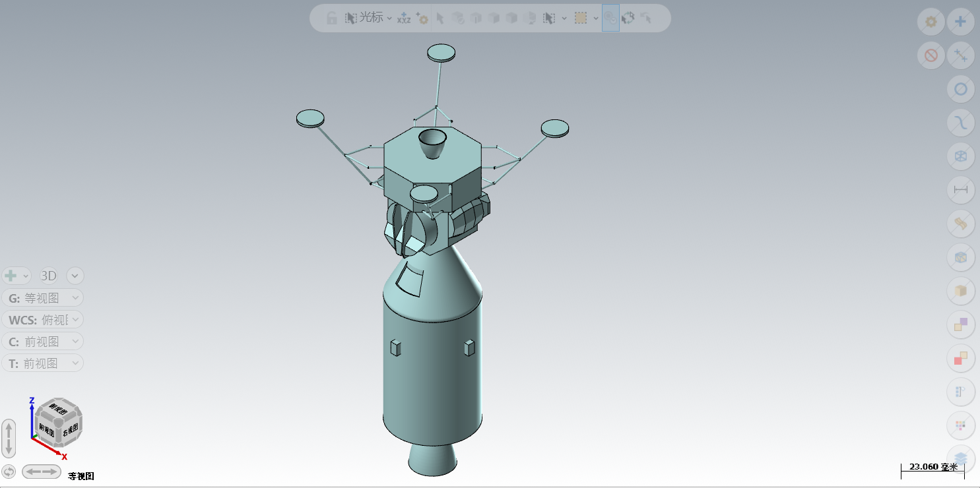Screen dimensions: 980x488
Task: Open the dimension measure tool
Action: tap(961, 190)
